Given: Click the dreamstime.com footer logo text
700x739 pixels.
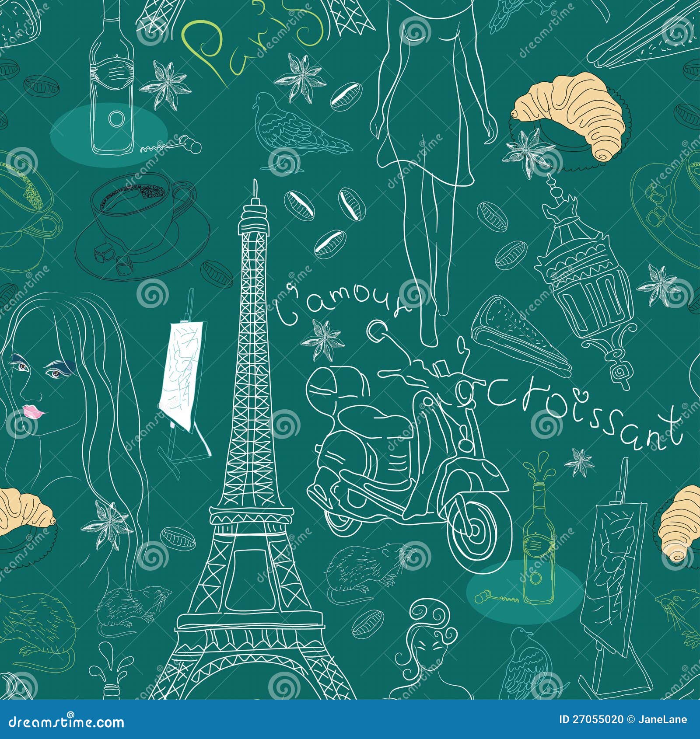Looking at the screenshot, I should (66, 722).
